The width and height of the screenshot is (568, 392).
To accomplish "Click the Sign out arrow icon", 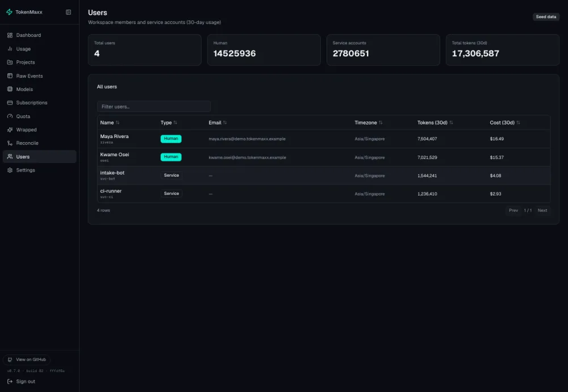I will pos(10,382).
